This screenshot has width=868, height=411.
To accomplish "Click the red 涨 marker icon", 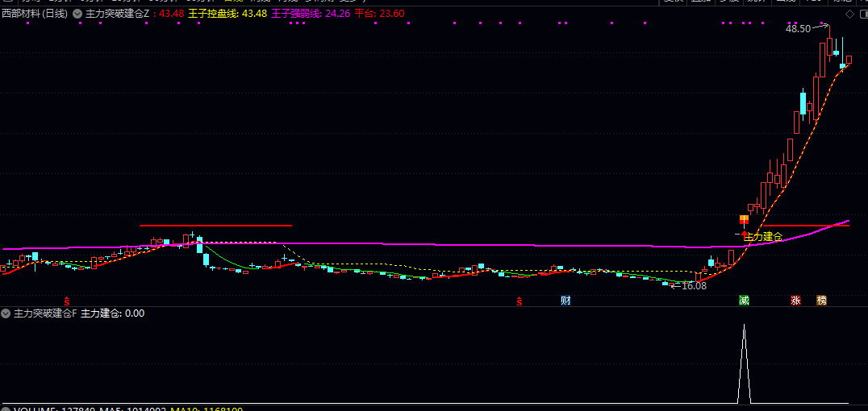I will point(796,301).
